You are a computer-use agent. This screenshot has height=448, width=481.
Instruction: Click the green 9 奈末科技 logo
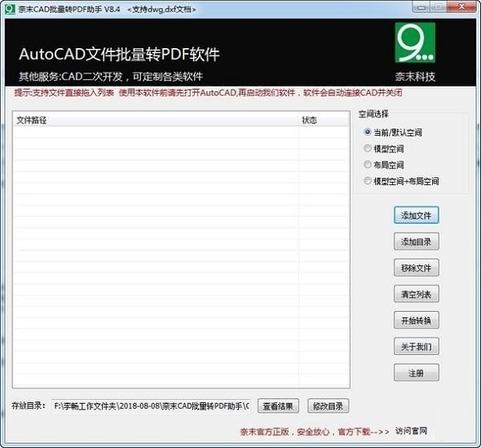(x=415, y=42)
